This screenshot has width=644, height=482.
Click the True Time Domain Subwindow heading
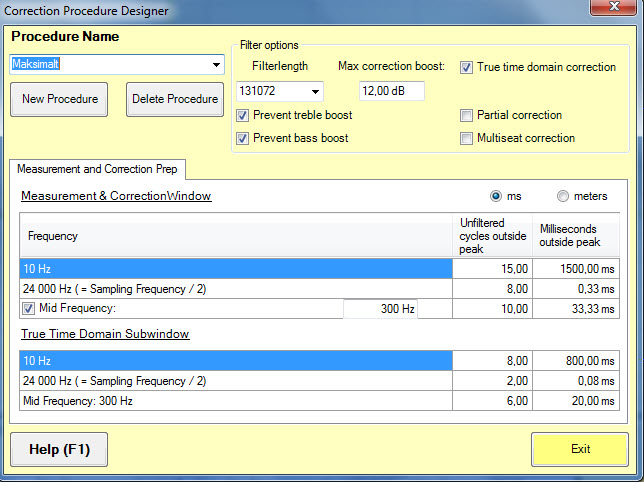click(x=105, y=334)
